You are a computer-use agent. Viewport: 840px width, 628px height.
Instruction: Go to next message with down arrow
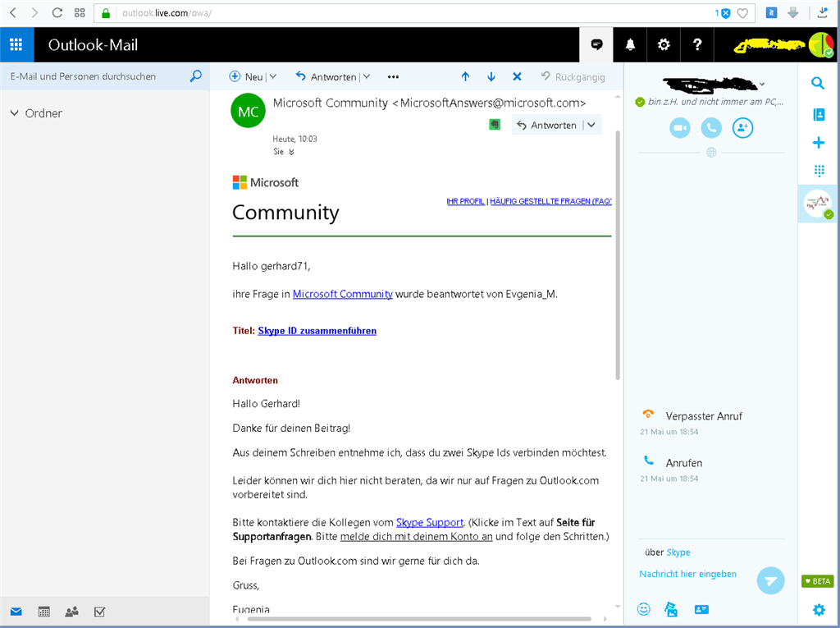(x=491, y=76)
